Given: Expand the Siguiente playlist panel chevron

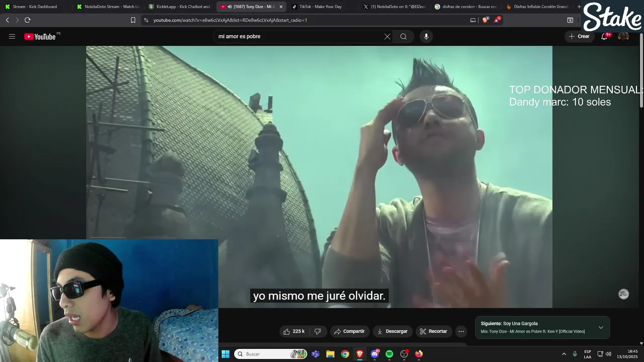Looking at the screenshot, I should click(x=601, y=327).
